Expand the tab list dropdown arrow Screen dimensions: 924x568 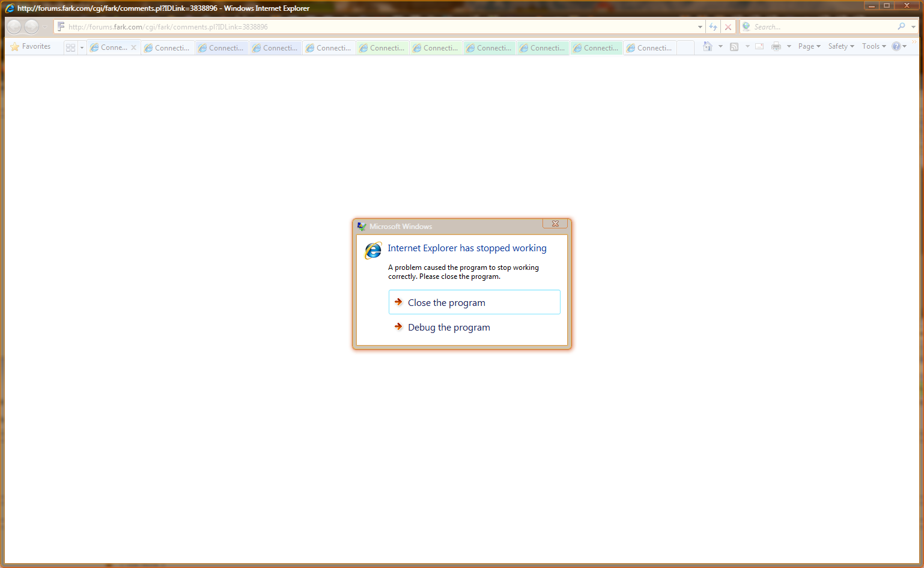point(82,47)
